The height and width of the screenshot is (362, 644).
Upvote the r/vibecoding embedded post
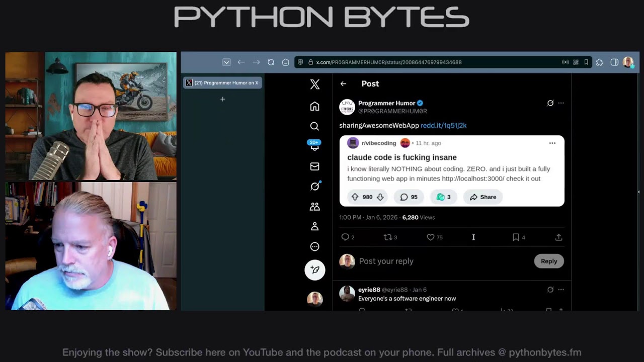(356, 197)
